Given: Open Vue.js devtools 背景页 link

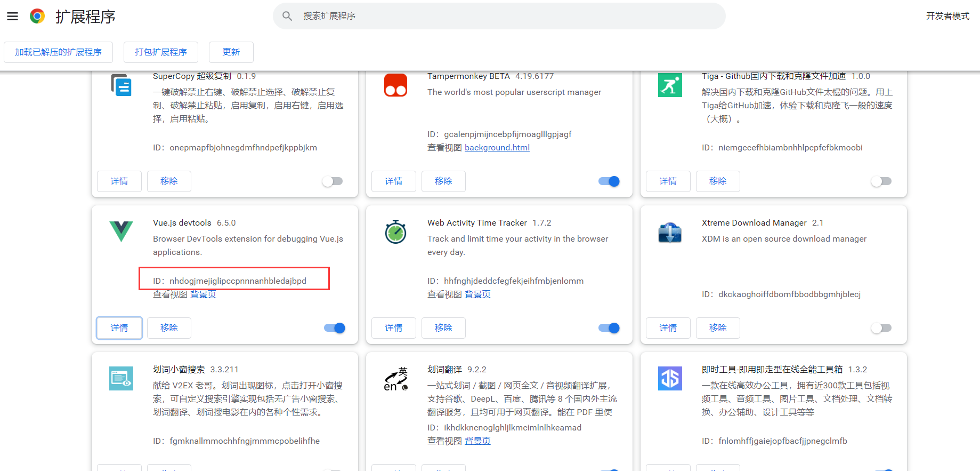Looking at the screenshot, I should pos(203,294).
